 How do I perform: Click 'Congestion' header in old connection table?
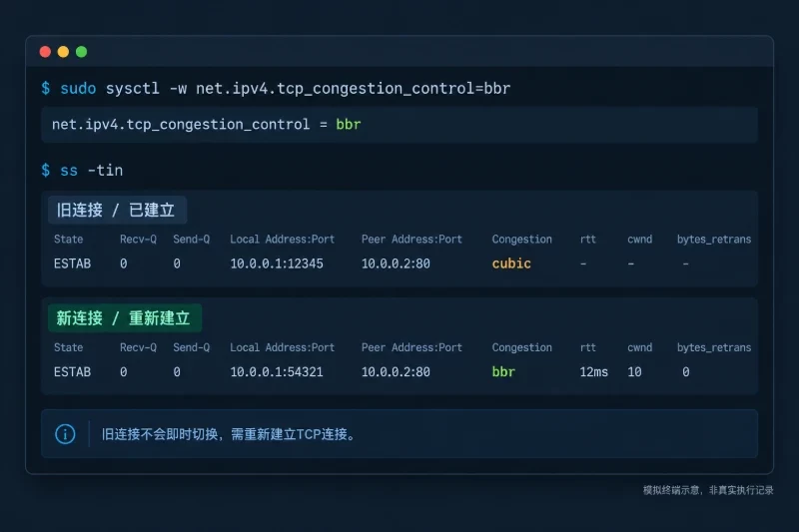(521, 240)
